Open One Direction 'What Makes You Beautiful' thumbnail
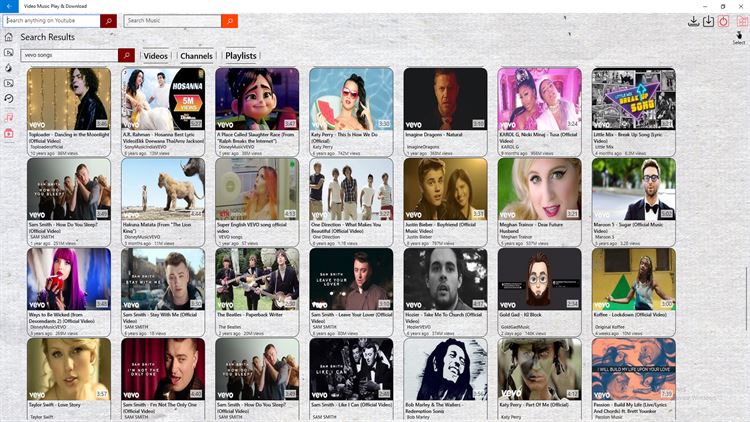The height and width of the screenshot is (422, 750). pyautogui.click(x=351, y=189)
